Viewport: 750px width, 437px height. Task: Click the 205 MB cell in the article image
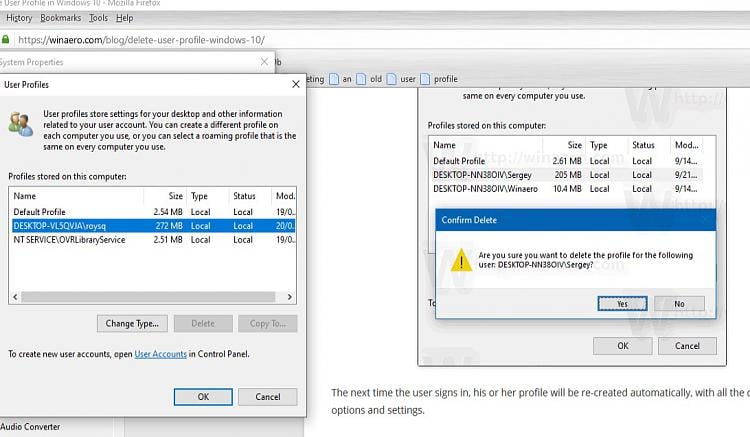click(x=568, y=175)
